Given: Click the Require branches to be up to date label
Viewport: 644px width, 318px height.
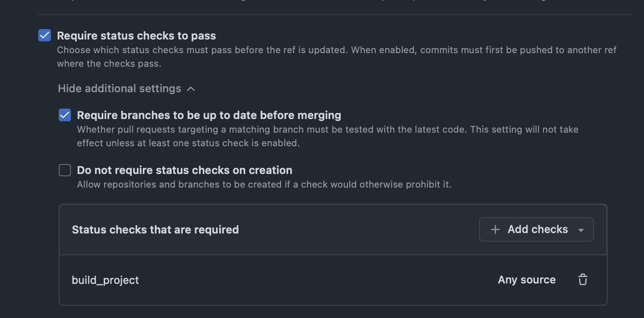Looking at the screenshot, I should 209,115.
